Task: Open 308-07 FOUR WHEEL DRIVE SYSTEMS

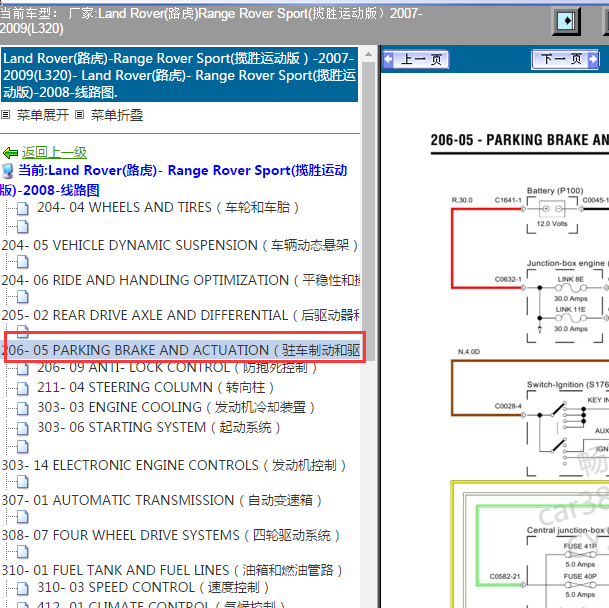Action: click(171, 535)
